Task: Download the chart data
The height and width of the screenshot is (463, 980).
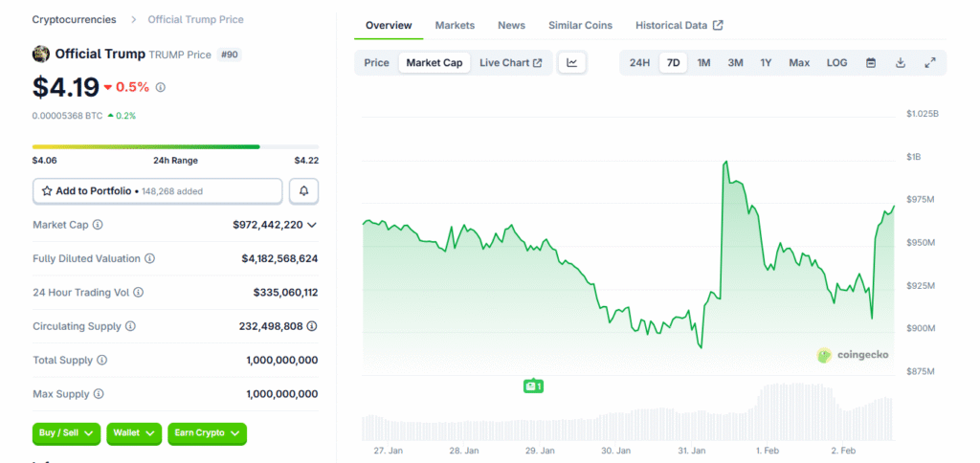Action: coord(901,63)
